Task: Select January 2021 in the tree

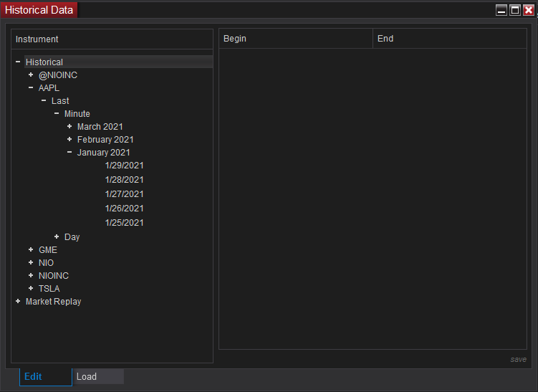Action: click(x=104, y=153)
